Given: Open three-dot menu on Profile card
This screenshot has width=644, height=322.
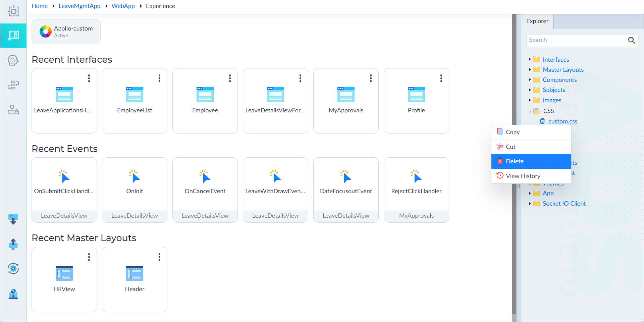Looking at the screenshot, I should [441, 78].
